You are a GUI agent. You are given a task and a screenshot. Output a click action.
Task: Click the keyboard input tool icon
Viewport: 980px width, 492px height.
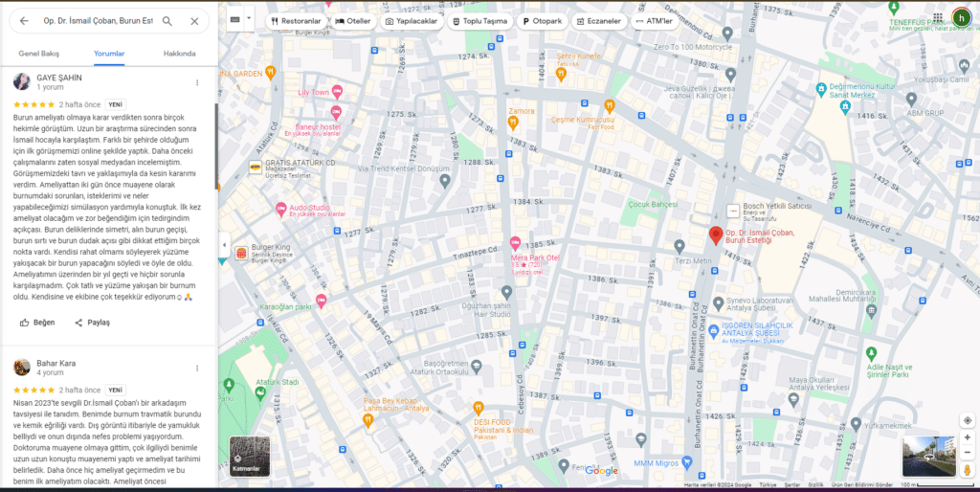click(x=235, y=19)
